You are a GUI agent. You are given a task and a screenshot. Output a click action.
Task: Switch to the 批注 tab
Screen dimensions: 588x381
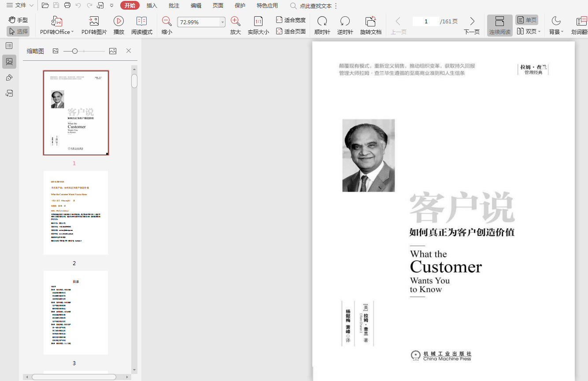pos(174,6)
